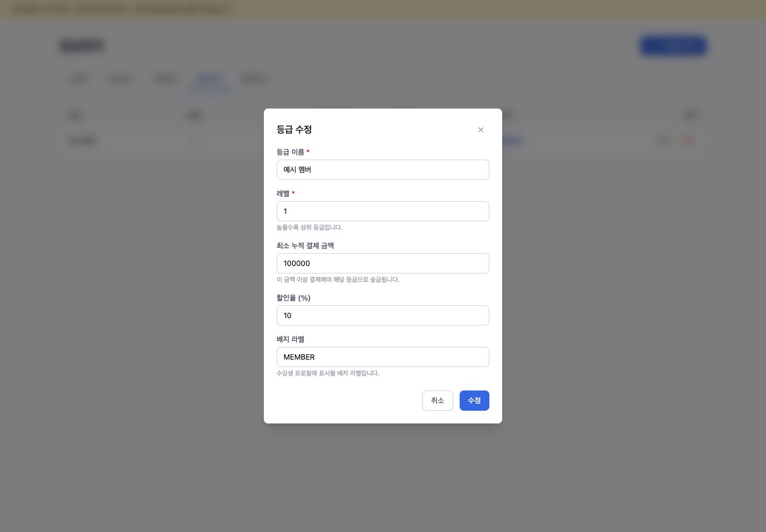Submit changes with the blue 수정 button
This screenshot has width=766, height=532.
point(474,401)
